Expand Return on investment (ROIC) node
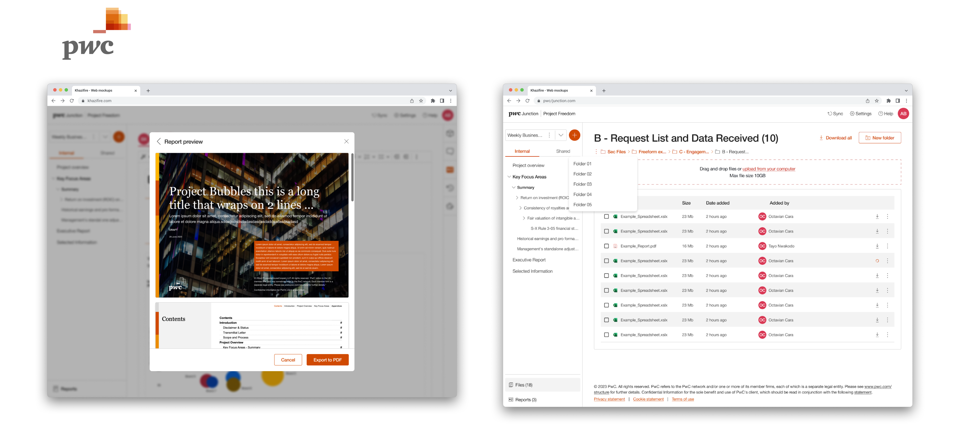 517,198
